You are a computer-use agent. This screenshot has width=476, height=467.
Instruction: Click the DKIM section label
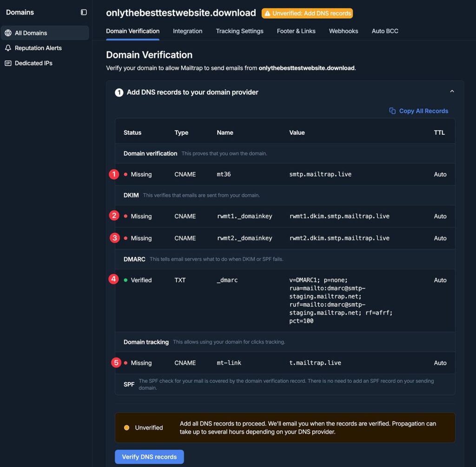click(131, 195)
